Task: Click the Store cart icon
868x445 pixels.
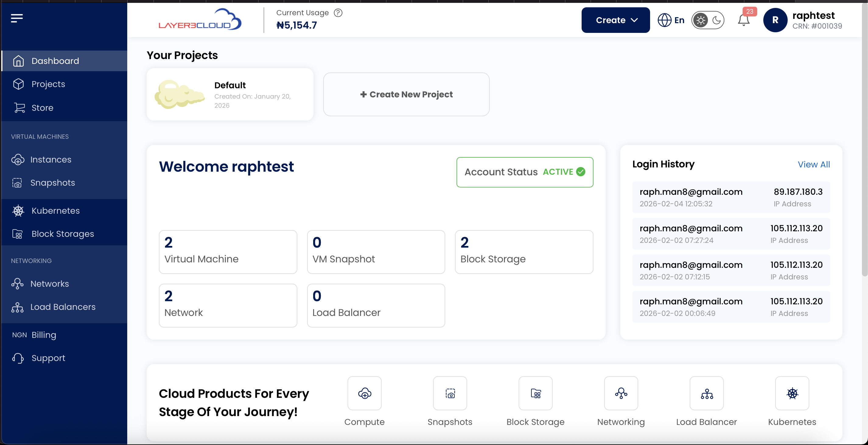Action: click(x=19, y=108)
